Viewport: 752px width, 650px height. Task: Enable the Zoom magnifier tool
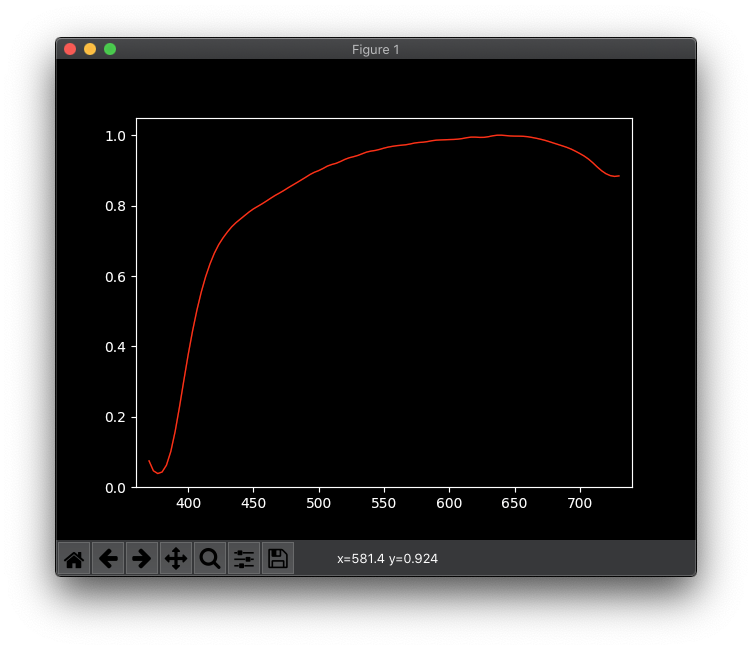(210, 559)
